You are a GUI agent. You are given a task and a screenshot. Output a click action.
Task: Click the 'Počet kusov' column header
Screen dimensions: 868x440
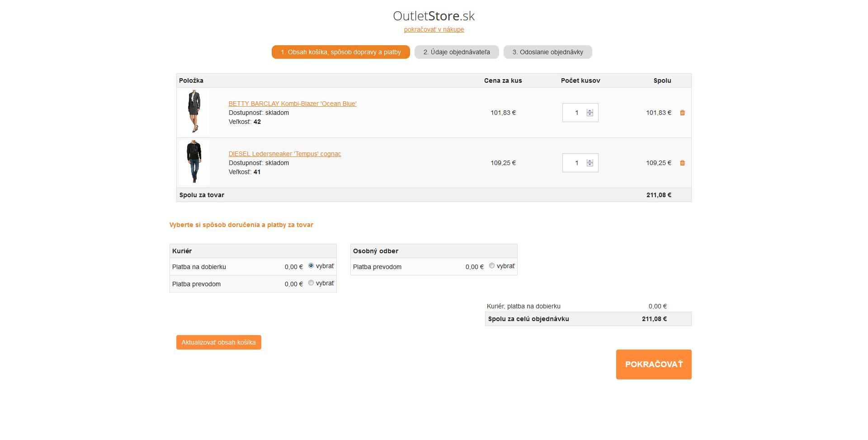pyautogui.click(x=580, y=80)
